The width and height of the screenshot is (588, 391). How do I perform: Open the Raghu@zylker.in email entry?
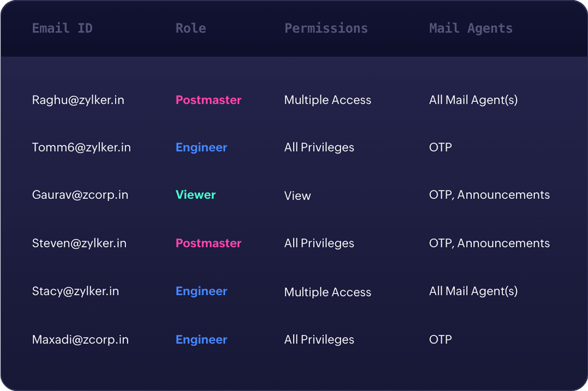[78, 100]
